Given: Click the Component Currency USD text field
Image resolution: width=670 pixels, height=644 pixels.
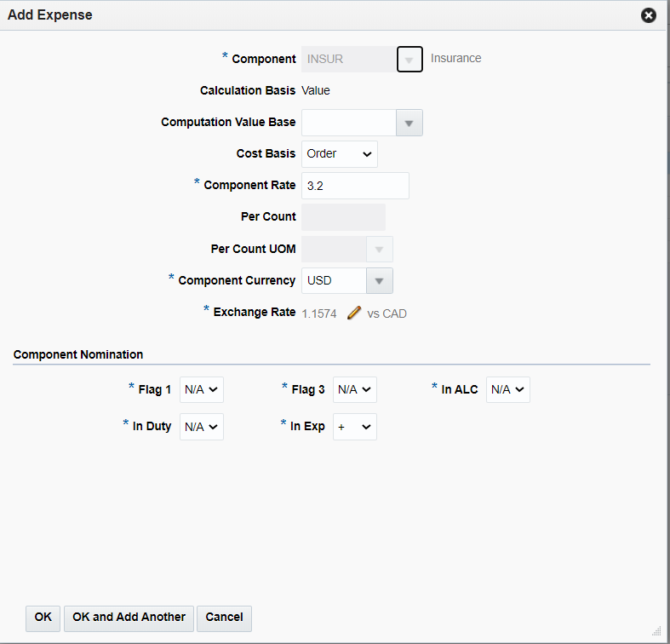Looking at the screenshot, I should pyautogui.click(x=334, y=281).
